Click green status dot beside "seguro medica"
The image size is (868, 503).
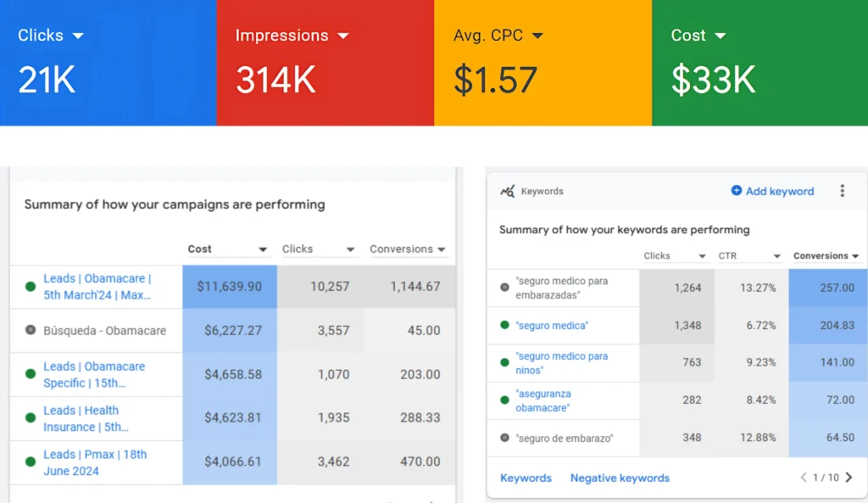click(504, 325)
